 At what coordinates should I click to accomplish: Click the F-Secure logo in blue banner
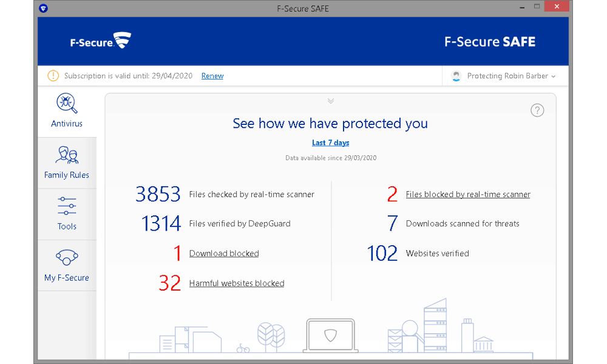coord(100,41)
